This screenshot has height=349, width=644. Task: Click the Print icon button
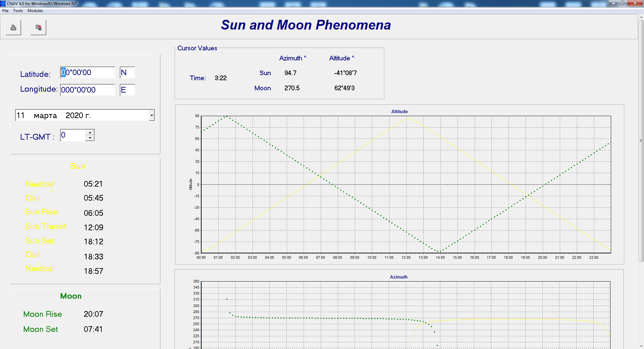click(13, 28)
